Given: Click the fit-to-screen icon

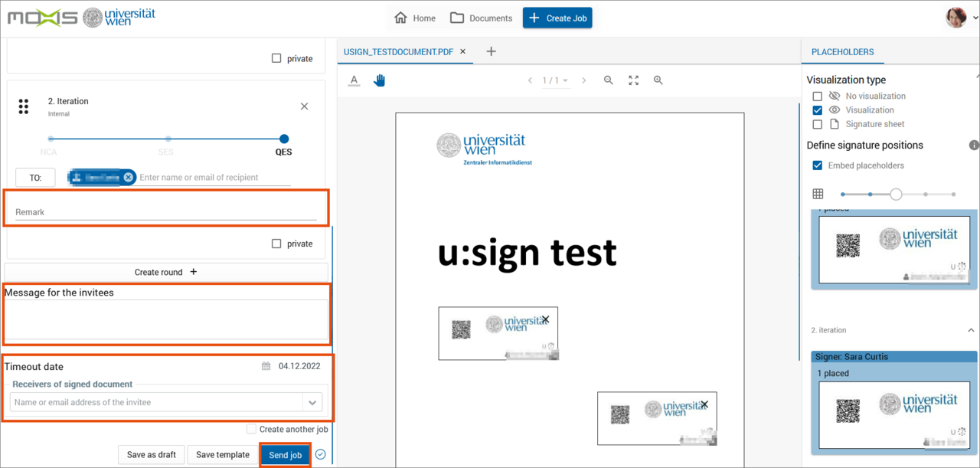Looking at the screenshot, I should coord(633,80).
